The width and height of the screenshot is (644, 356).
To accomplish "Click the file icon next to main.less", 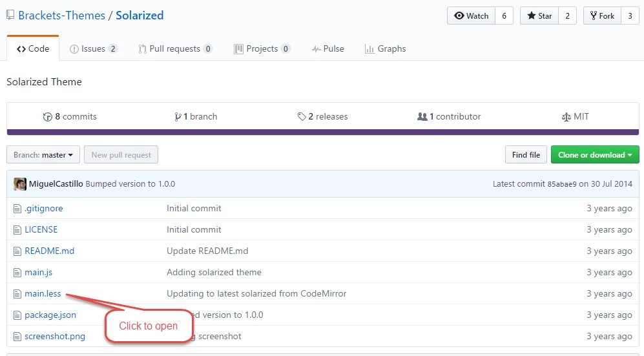I will coord(17,294).
